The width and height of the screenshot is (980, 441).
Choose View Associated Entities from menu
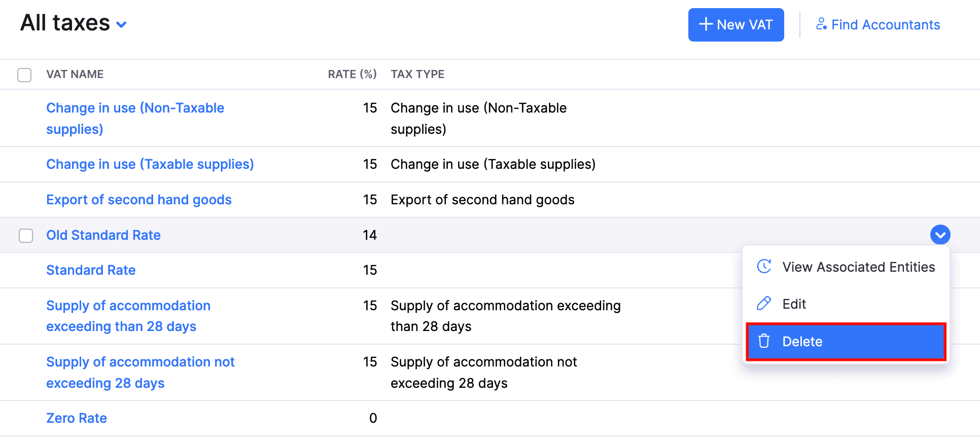[x=858, y=267]
